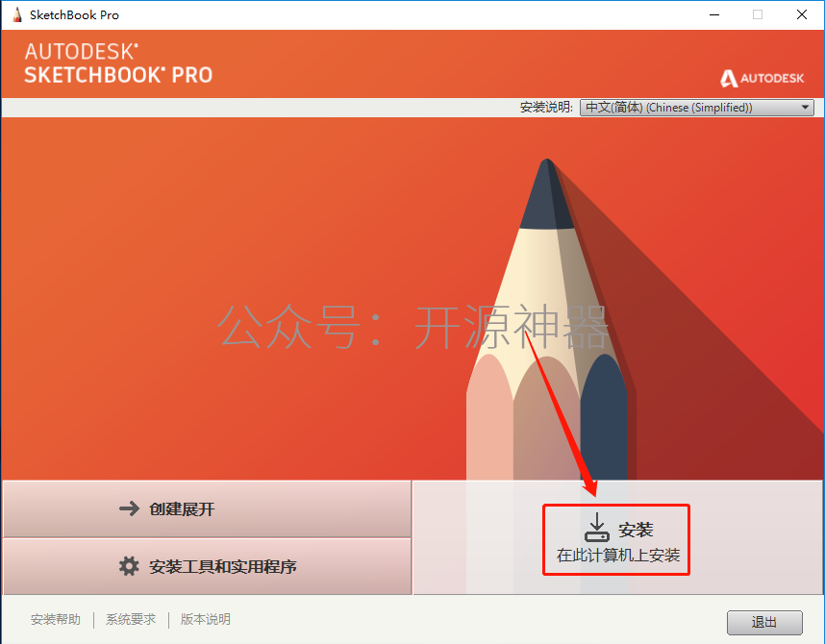825x644 pixels.
Task: Open the 版本说明 link
Action: pyautogui.click(x=206, y=619)
